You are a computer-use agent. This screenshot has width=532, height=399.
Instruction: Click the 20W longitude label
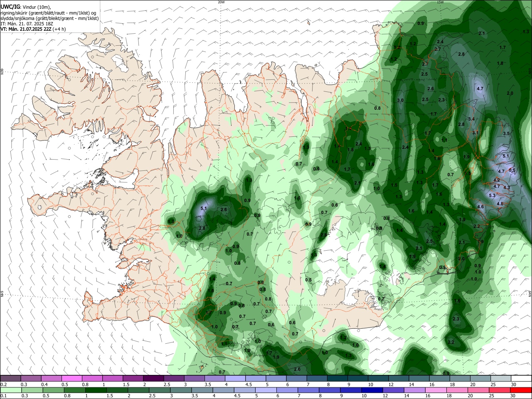click(221, 2)
